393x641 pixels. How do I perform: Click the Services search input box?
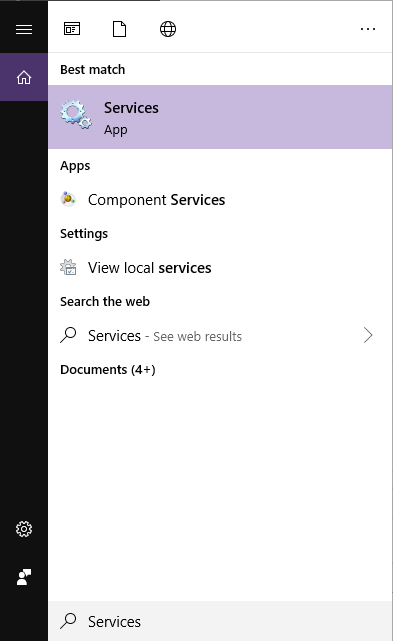coord(220,621)
